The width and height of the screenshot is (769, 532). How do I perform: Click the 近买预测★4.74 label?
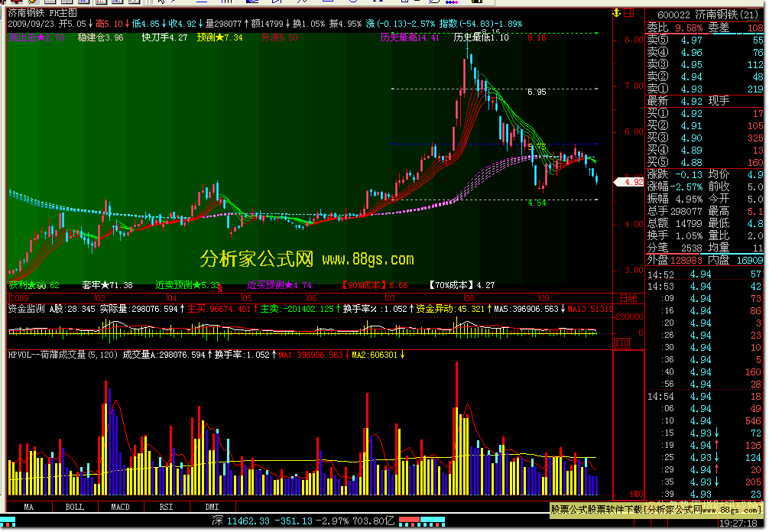point(279,285)
